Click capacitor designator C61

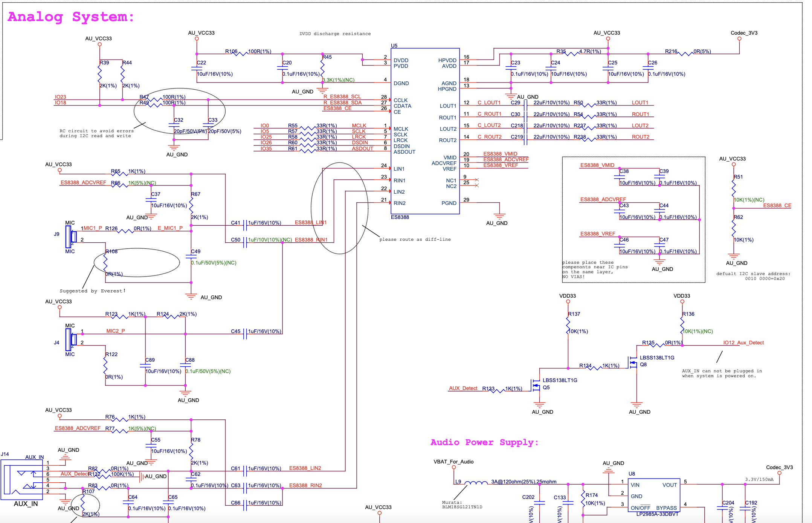tap(235, 468)
